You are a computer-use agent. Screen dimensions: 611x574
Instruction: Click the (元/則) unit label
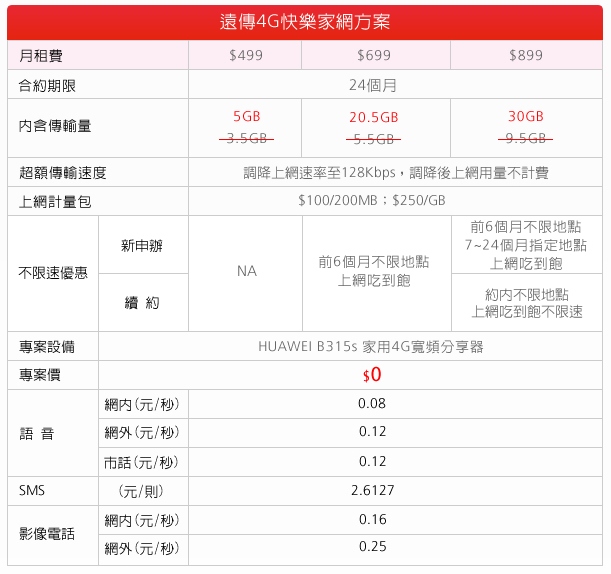[x=141, y=491]
